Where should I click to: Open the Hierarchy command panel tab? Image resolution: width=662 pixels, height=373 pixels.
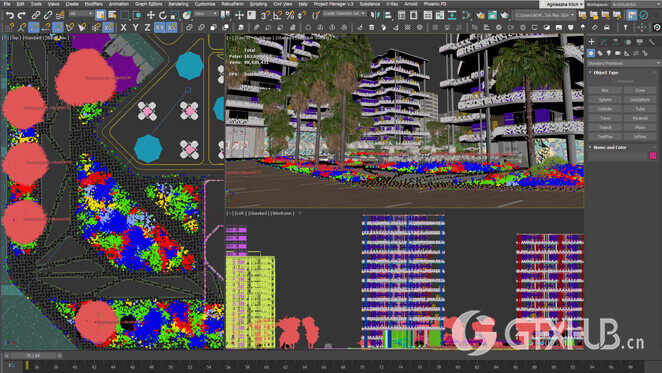pos(616,41)
